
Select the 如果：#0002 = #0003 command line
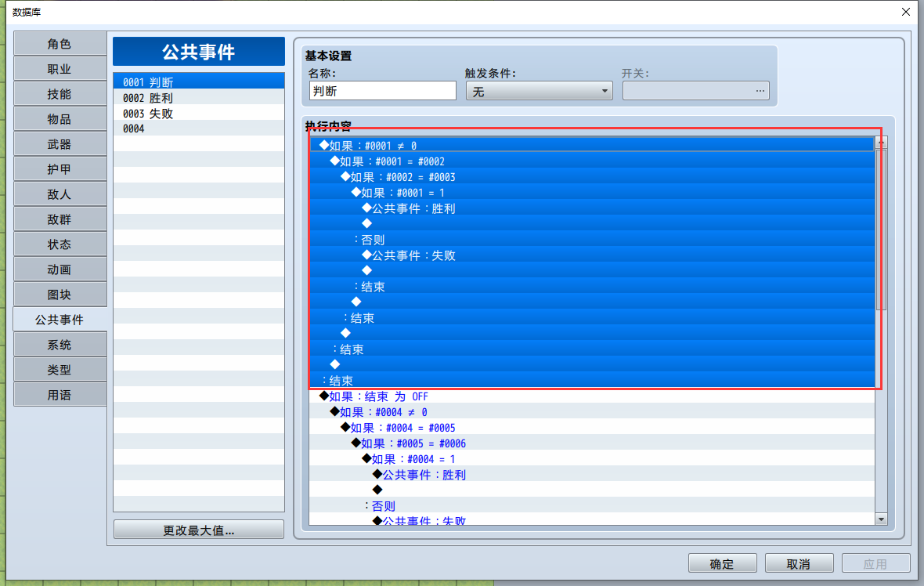point(592,177)
